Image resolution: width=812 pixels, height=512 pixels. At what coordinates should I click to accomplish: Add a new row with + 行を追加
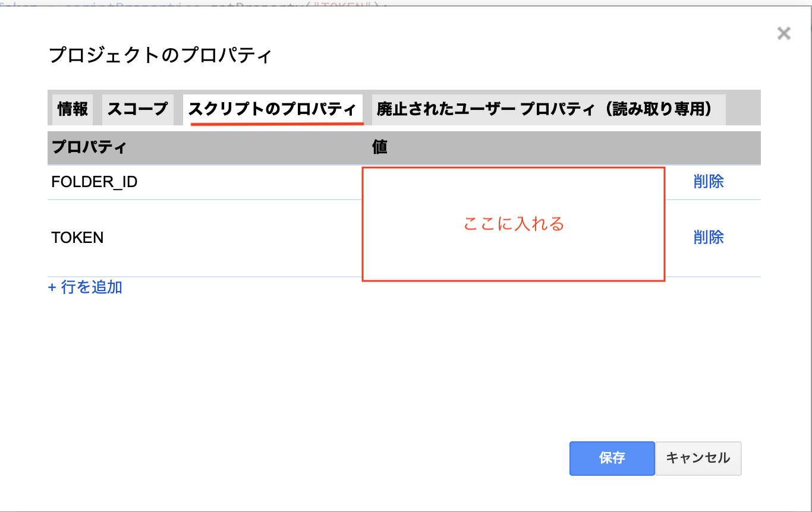click(85, 287)
